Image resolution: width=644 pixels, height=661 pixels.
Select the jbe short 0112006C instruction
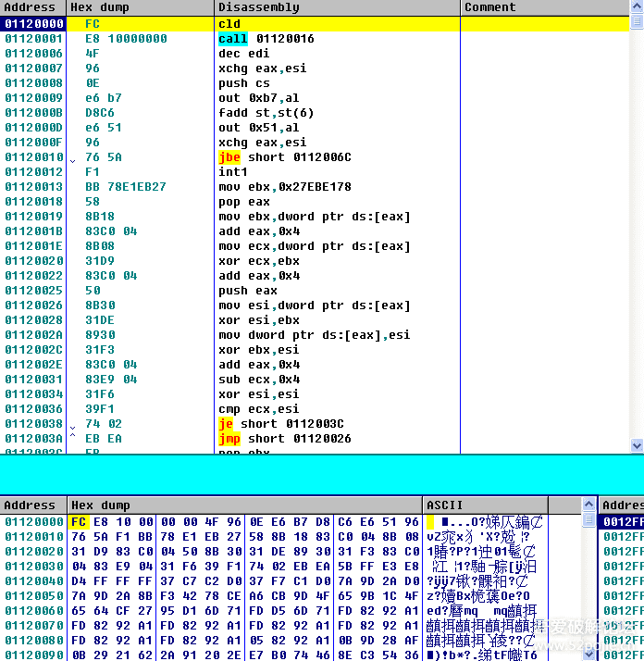(284, 157)
